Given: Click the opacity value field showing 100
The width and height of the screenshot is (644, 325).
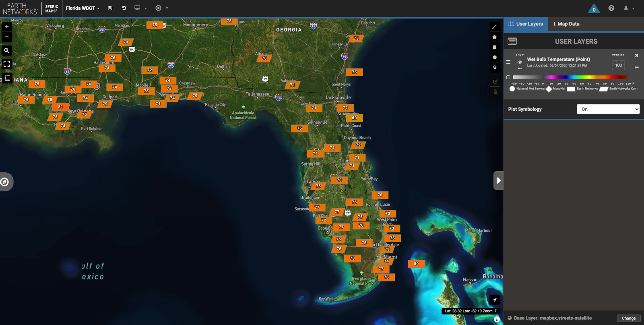Looking at the screenshot, I should pyautogui.click(x=618, y=65).
